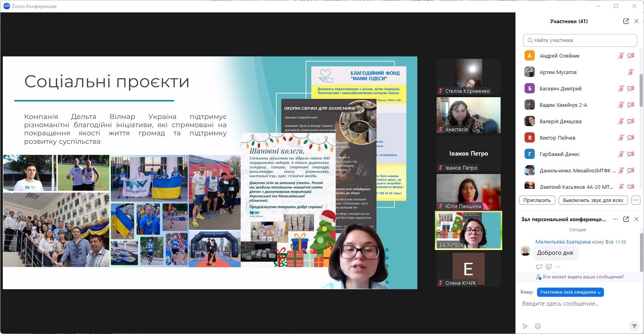Select Іванов Петро video tile
This screenshot has width=644, height=334.
click(469, 154)
